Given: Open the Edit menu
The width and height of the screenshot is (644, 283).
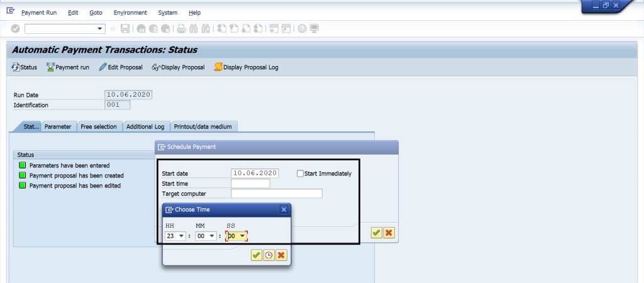Looking at the screenshot, I should (73, 13).
